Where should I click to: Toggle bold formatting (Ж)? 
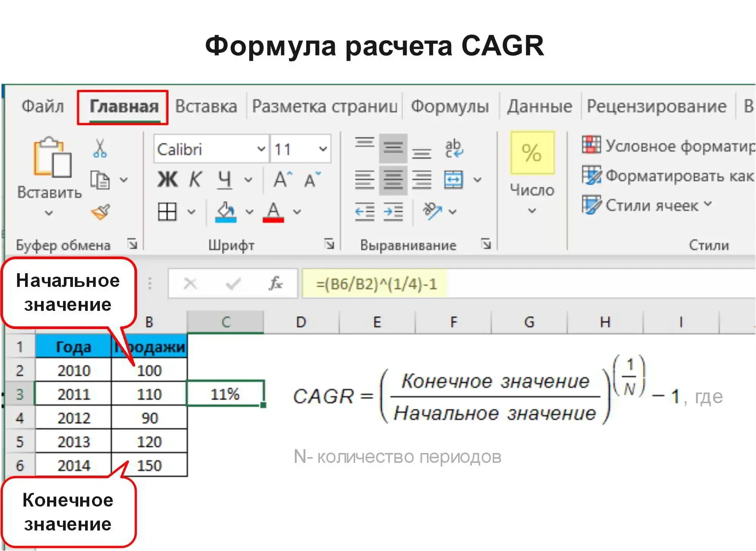click(168, 179)
